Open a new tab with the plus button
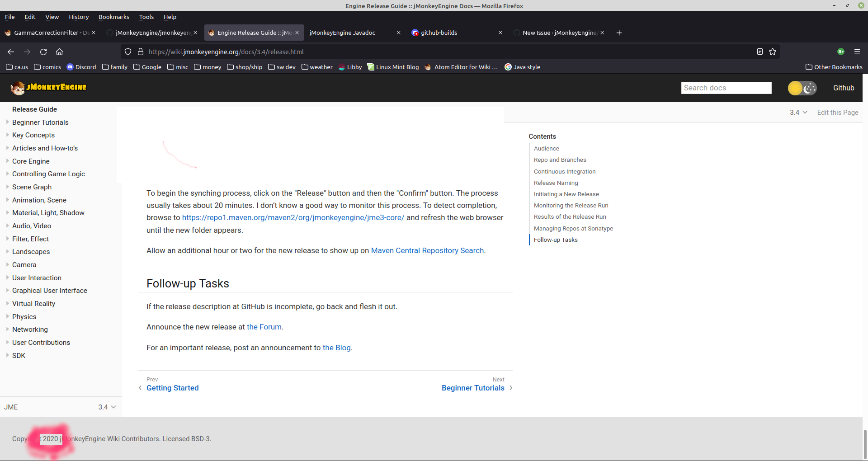This screenshot has height=461, width=868. pyautogui.click(x=619, y=33)
